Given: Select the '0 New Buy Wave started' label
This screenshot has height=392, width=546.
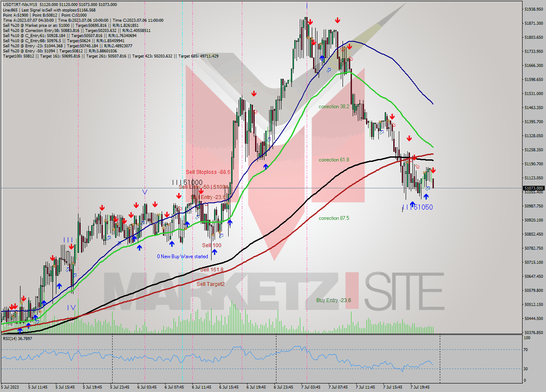Looking at the screenshot, I should (182, 257).
